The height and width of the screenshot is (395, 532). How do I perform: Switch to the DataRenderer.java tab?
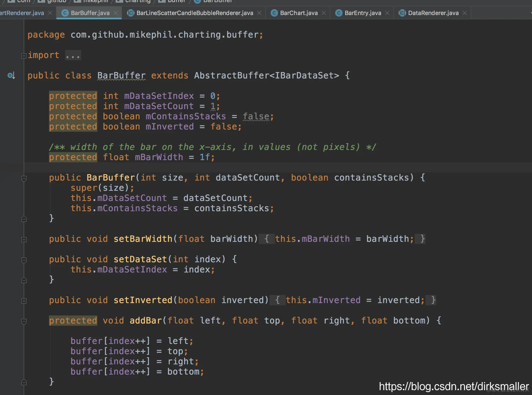[433, 13]
